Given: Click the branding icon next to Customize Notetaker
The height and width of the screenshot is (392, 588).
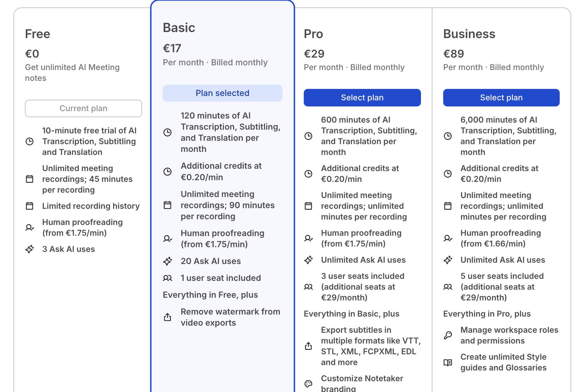Looking at the screenshot, I should pyautogui.click(x=308, y=384).
